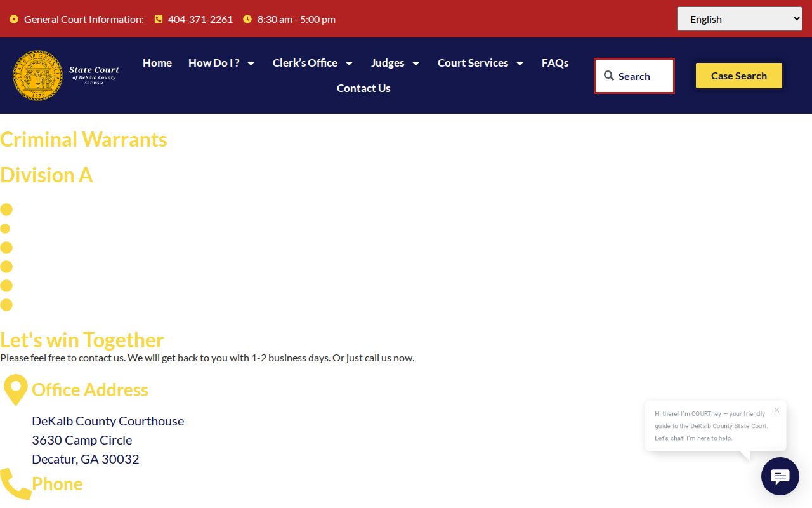Viewport: 812px width, 508px height.
Task: Click the 8:30 am - 5:00 pm hours text
Action: click(296, 19)
